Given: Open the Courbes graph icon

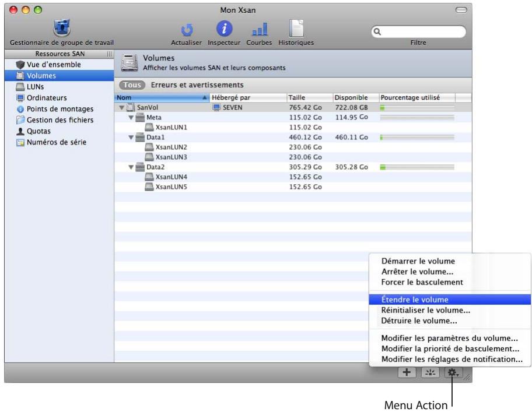Looking at the screenshot, I should coord(260,30).
